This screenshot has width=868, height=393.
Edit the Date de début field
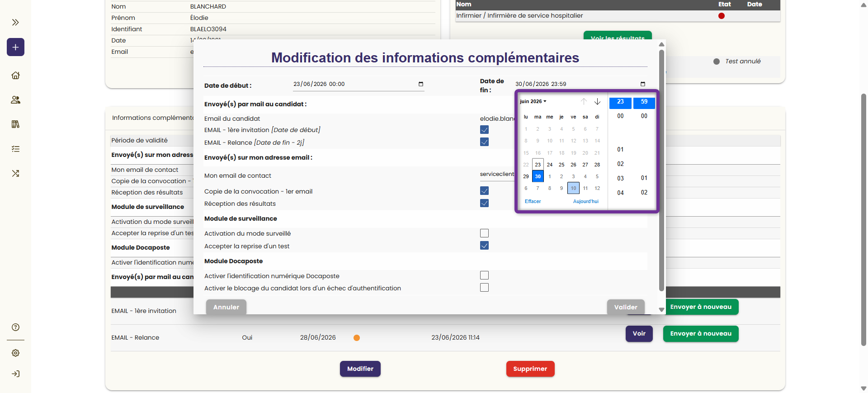[x=359, y=84]
